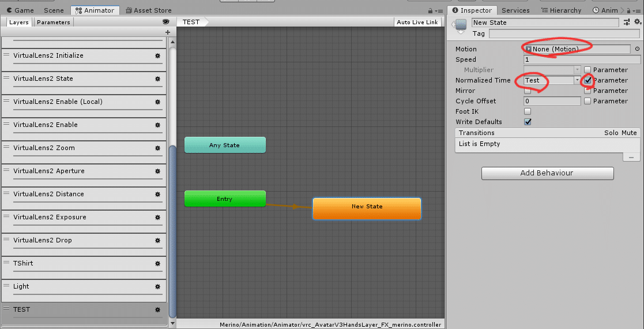
Task: Open preset selector icon beside New State name
Action: click(626, 22)
